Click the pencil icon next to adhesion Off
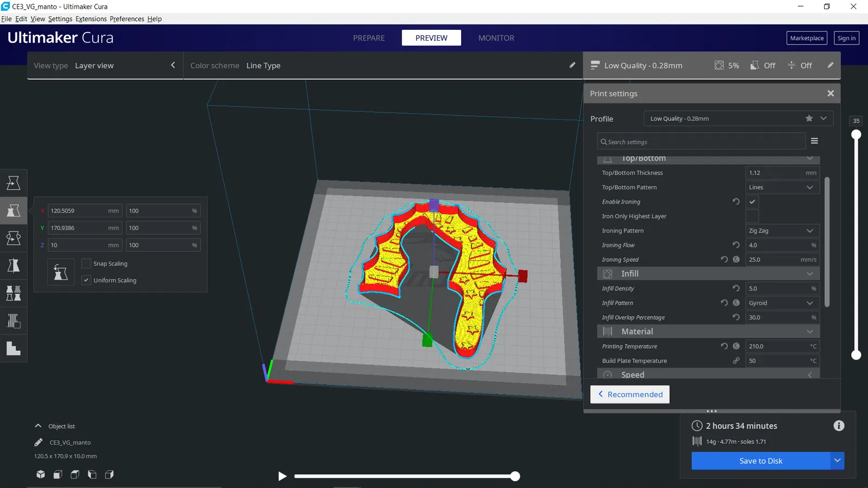The width and height of the screenshot is (868, 488). click(x=830, y=65)
